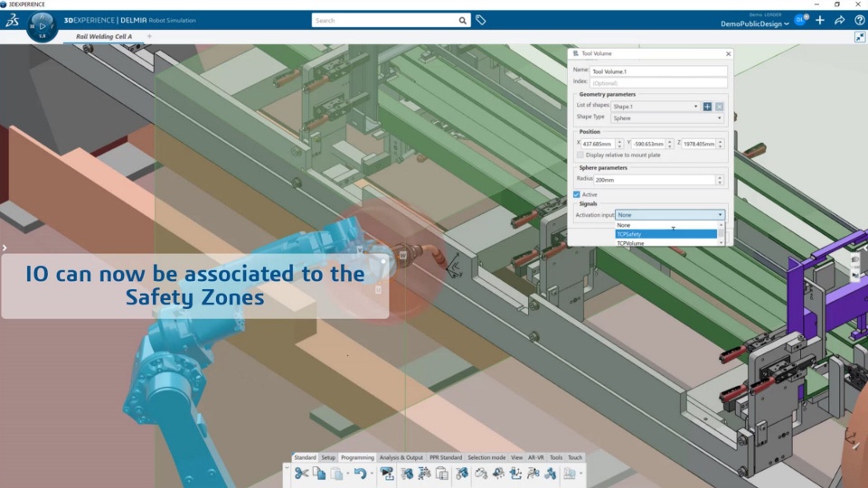Click the robot task list icon
The height and width of the screenshot is (488, 868).
coord(406,474)
